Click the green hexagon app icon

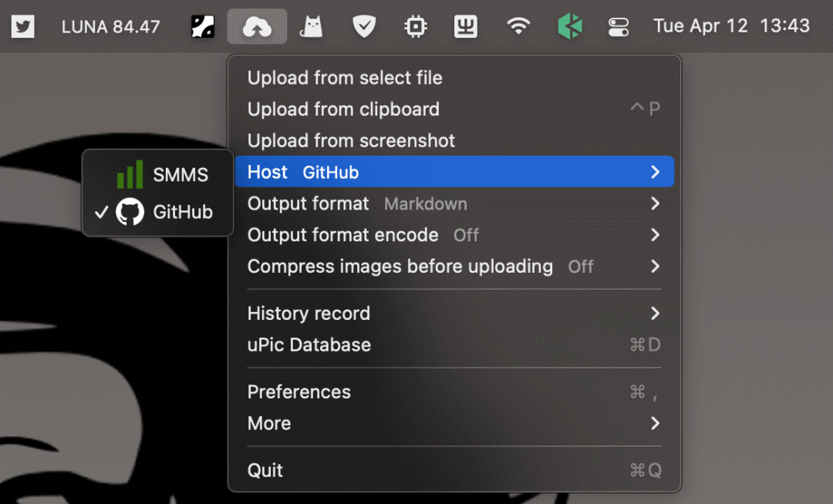pos(570,26)
